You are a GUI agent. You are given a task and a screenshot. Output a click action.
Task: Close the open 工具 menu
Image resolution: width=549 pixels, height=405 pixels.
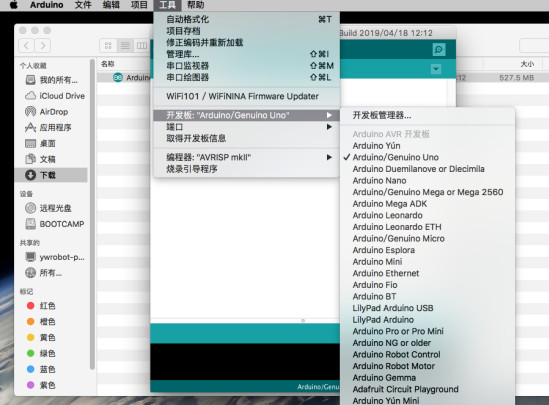point(167,5)
